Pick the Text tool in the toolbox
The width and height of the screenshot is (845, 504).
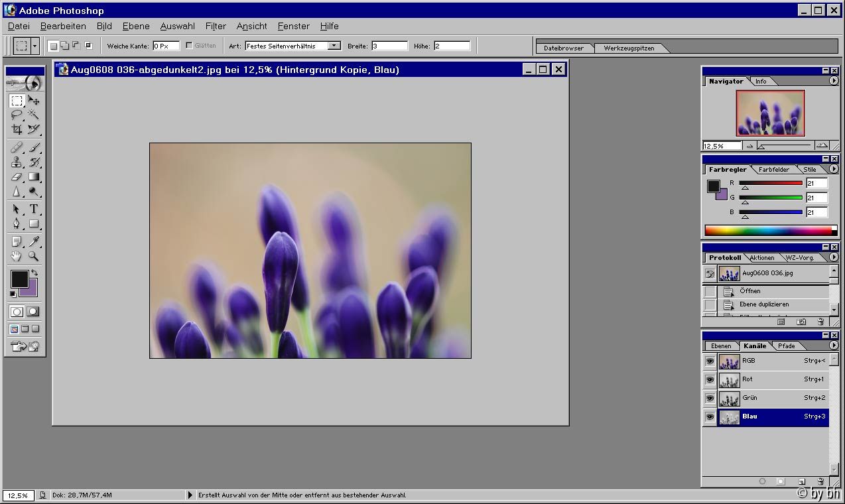pyautogui.click(x=34, y=209)
